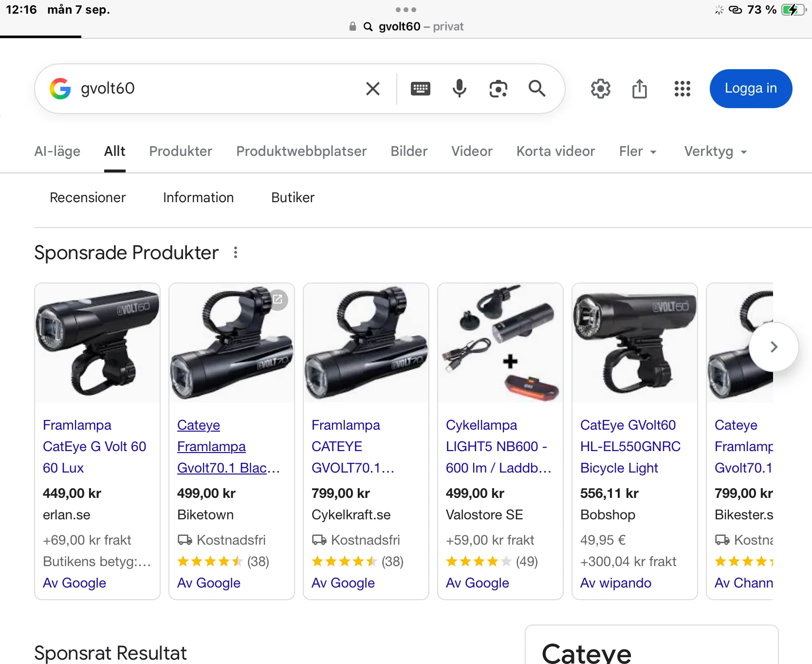Tap the external-link icon on the Biketown image
This screenshot has height=664, width=812.
277,299
